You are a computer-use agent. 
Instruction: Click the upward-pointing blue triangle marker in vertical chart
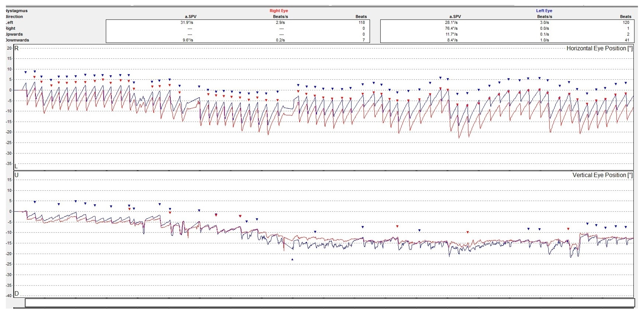292,259
